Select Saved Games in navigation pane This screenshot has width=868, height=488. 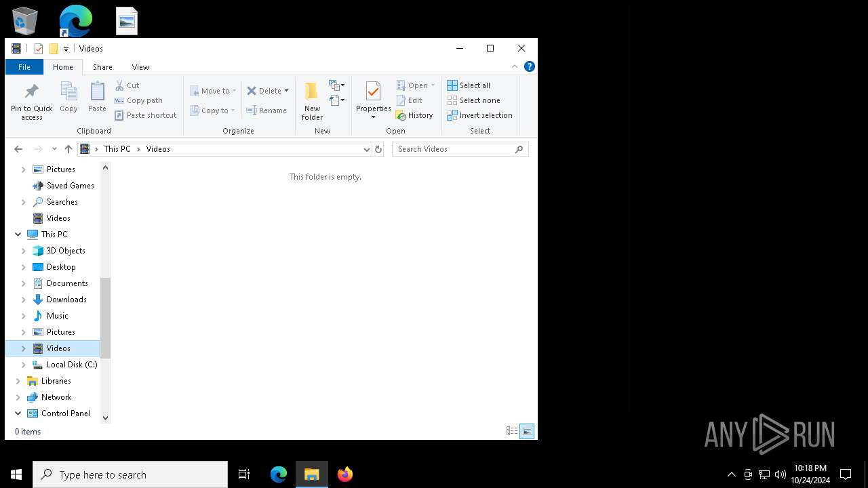(x=70, y=186)
